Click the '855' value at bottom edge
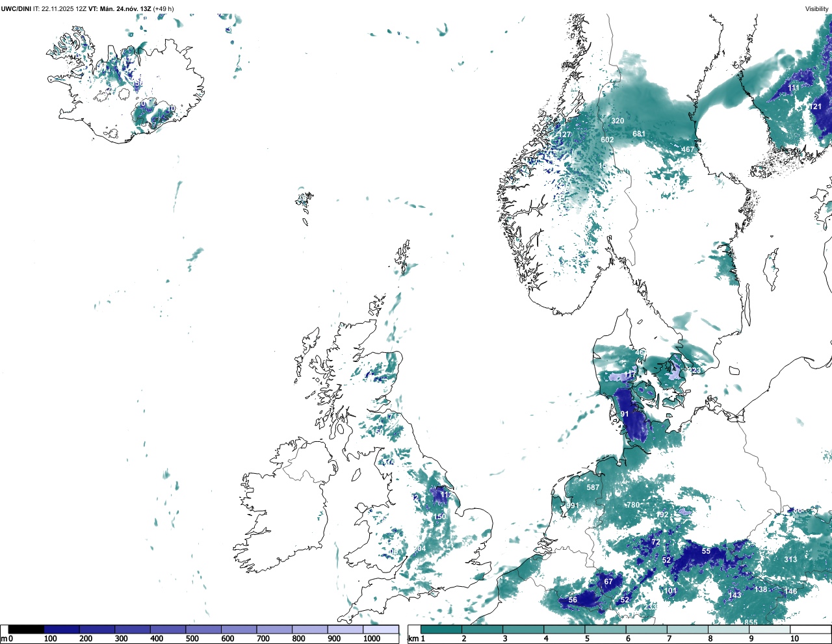 751,623
